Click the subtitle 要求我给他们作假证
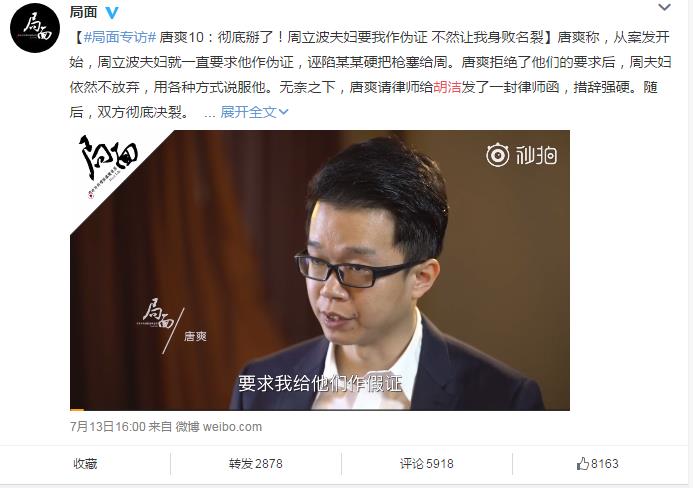This screenshot has width=693, height=488. click(x=320, y=383)
